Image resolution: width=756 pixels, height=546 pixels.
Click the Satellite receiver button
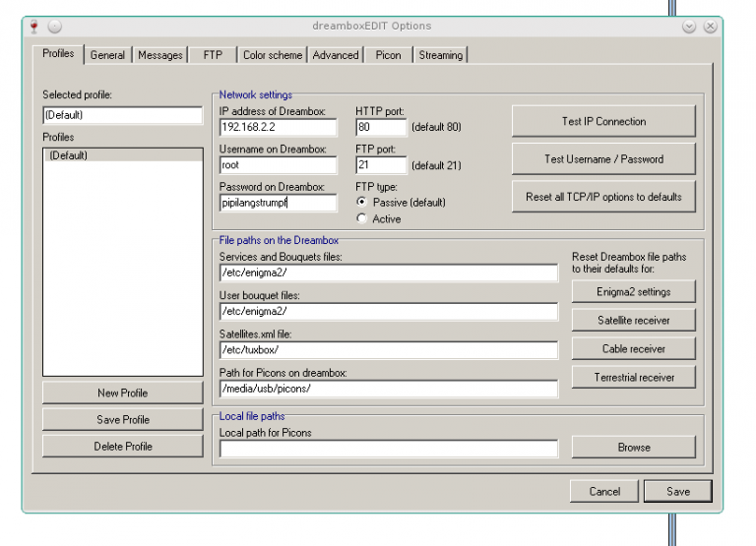(x=633, y=321)
